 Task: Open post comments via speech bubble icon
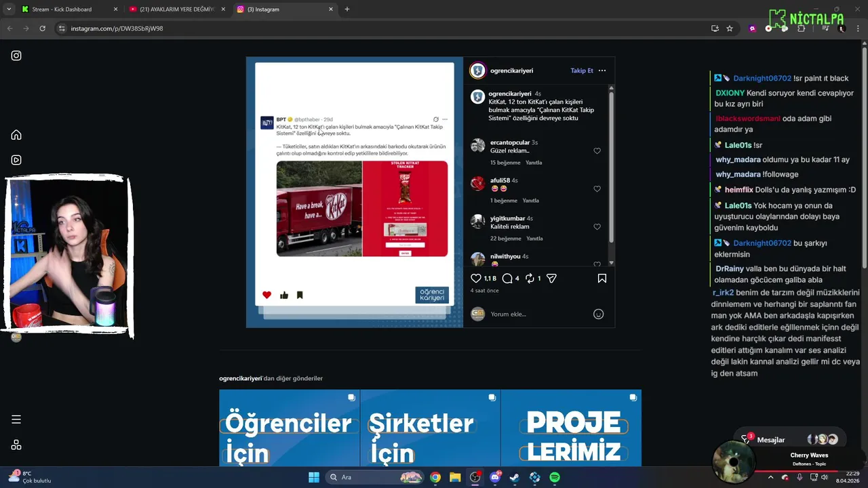[507, 278]
